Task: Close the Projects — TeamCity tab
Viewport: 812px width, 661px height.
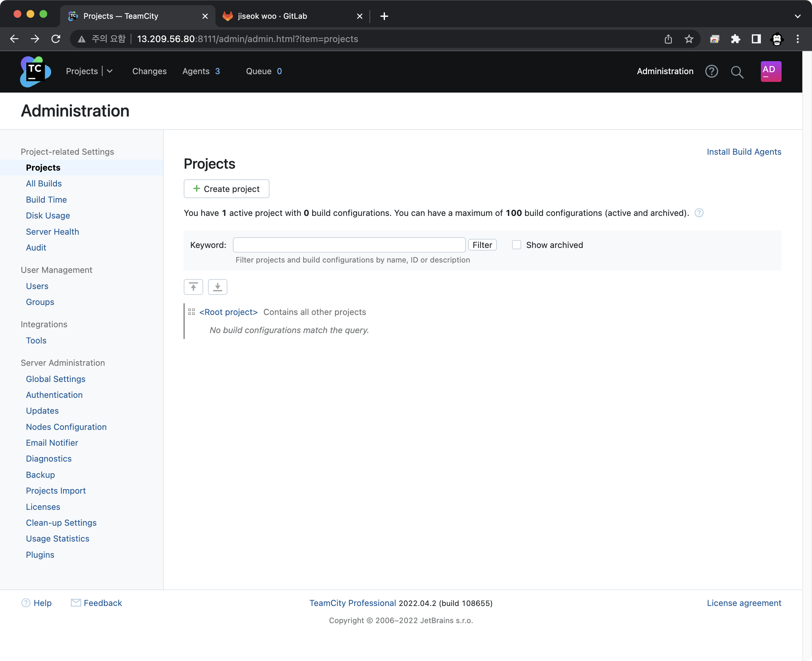Action: (x=205, y=16)
